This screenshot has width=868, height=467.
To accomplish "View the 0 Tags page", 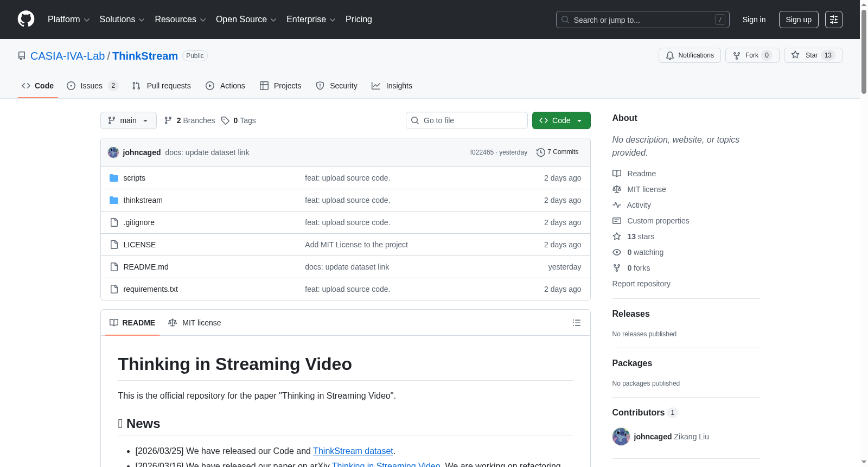I will [x=239, y=120].
